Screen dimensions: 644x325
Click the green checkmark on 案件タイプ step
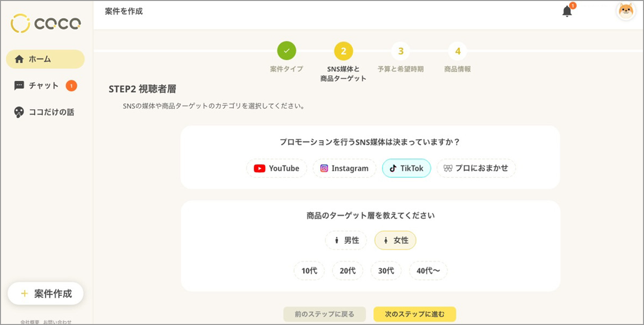point(287,50)
